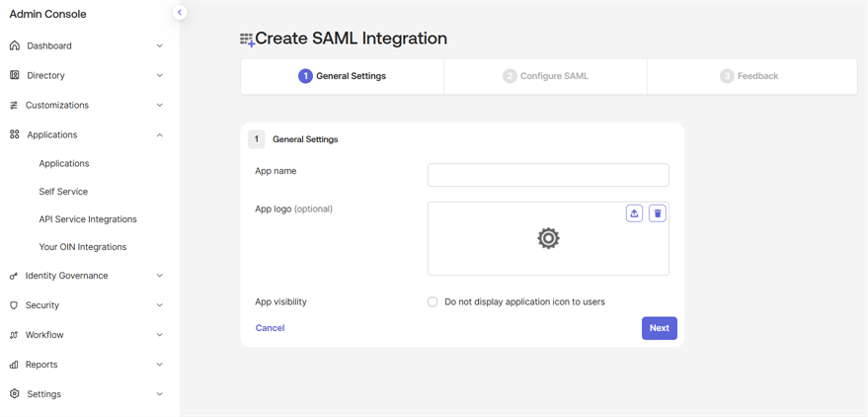This screenshot has height=417, width=868.
Task: Expand the Reports menu chevron
Action: (159, 365)
